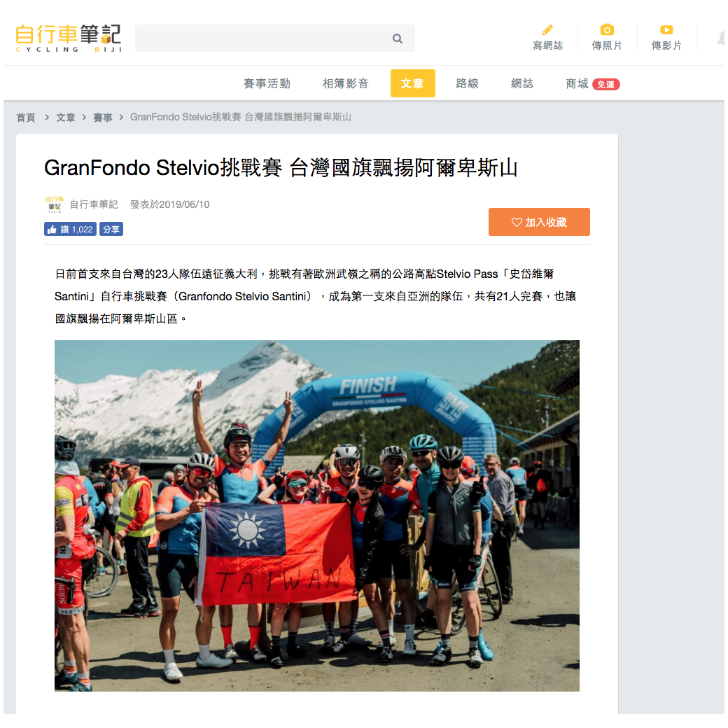
Task: Click the Facebook thumbs-up like icon
Action: point(52,230)
